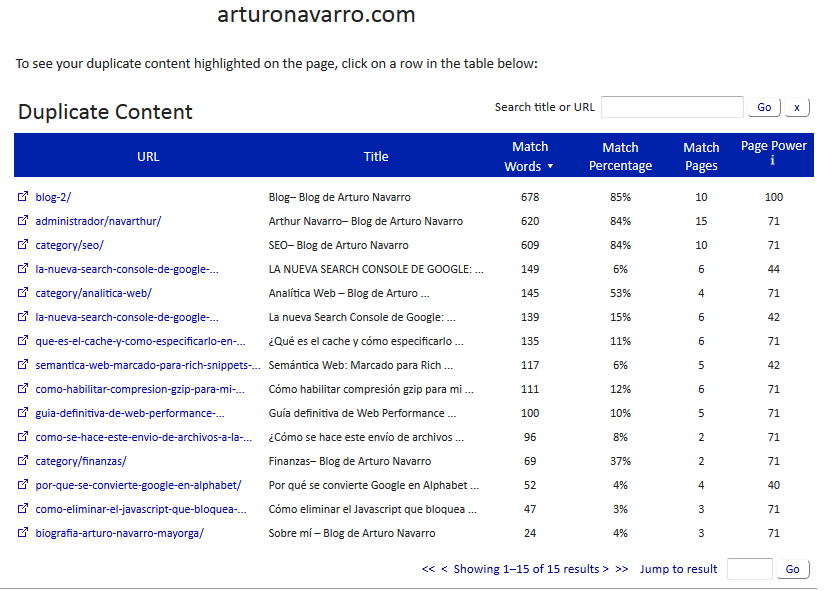The height and width of the screenshot is (591, 840).
Task: Focus the Jump to result input box
Action: tap(749, 569)
